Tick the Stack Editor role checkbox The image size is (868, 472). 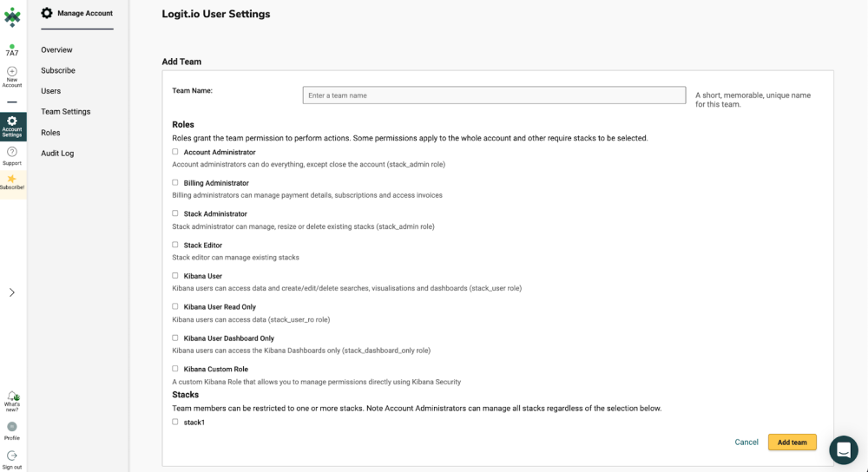(x=175, y=245)
